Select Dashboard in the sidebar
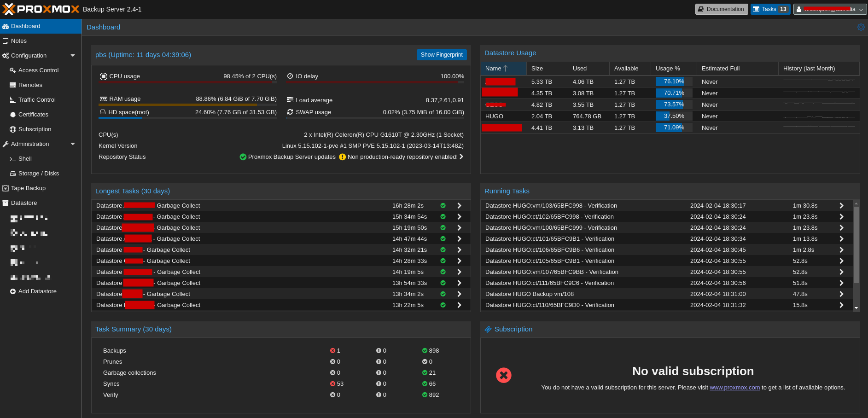Viewport: 868px width, 418px height. click(x=41, y=26)
